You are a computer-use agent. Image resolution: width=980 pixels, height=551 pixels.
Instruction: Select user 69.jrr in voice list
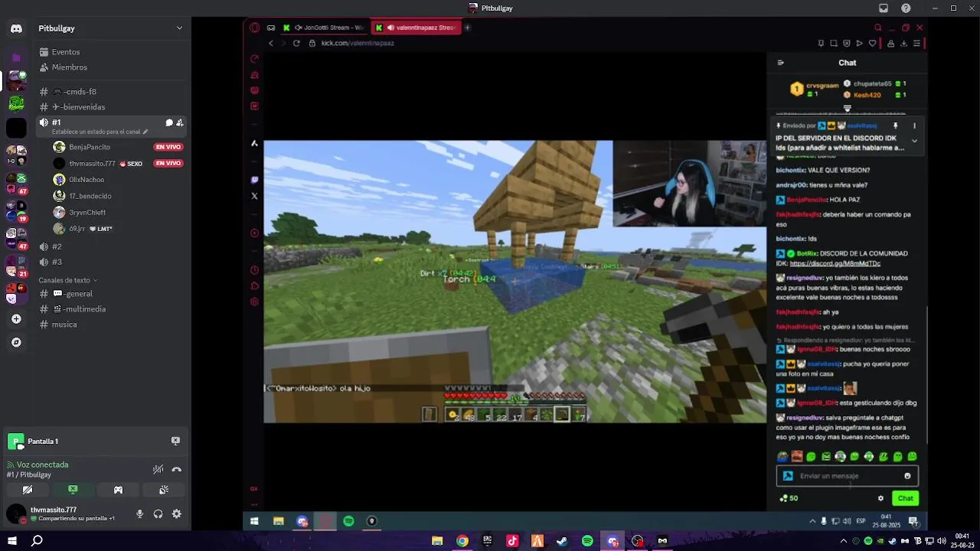pos(77,229)
